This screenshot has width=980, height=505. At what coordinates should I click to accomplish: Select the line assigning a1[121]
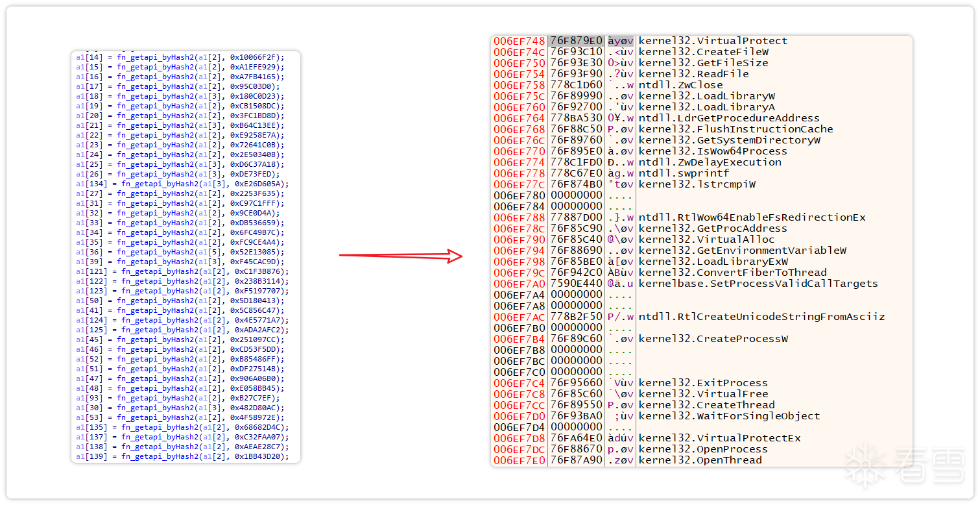coord(182,271)
